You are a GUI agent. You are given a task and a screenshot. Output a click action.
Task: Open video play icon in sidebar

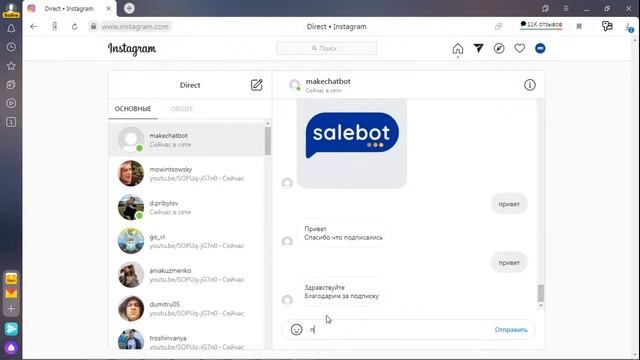(11, 103)
